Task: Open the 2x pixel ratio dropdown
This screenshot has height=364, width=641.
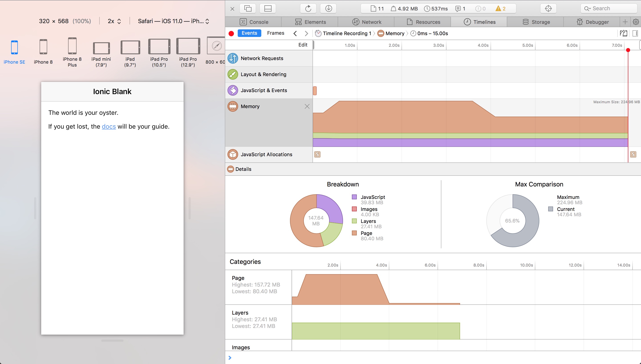Action: pyautogui.click(x=114, y=21)
